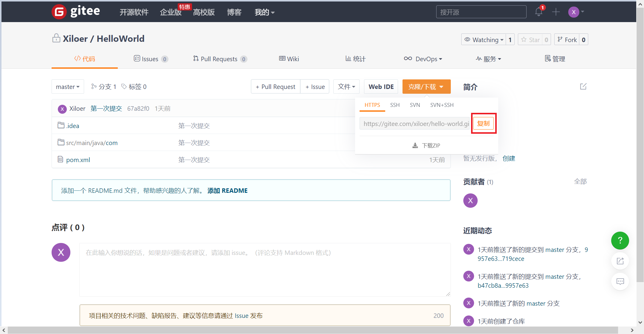The height and width of the screenshot is (334, 644).
Task: Open the 管理 tab
Action: pos(555,59)
